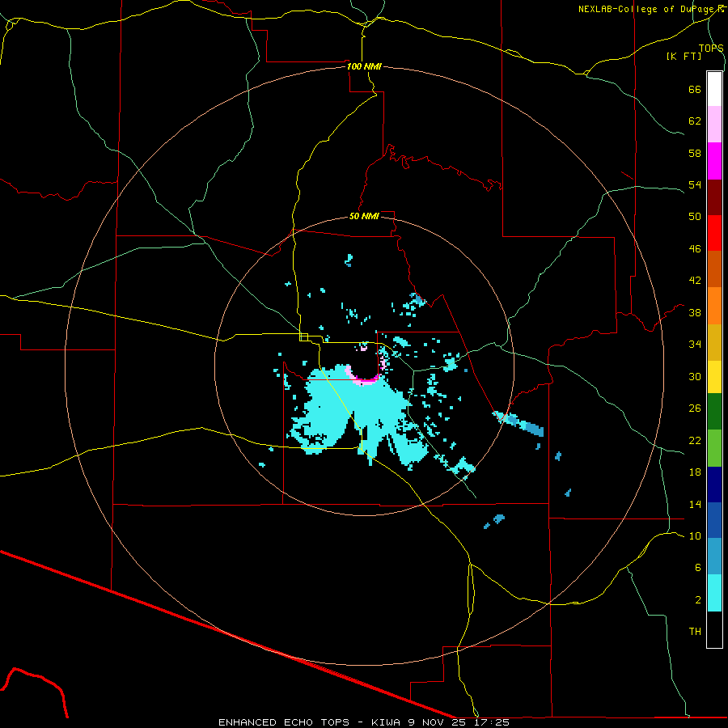Viewport: 728px width, 728px height.
Task: Click the legend value '66'
Action: [x=695, y=89]
